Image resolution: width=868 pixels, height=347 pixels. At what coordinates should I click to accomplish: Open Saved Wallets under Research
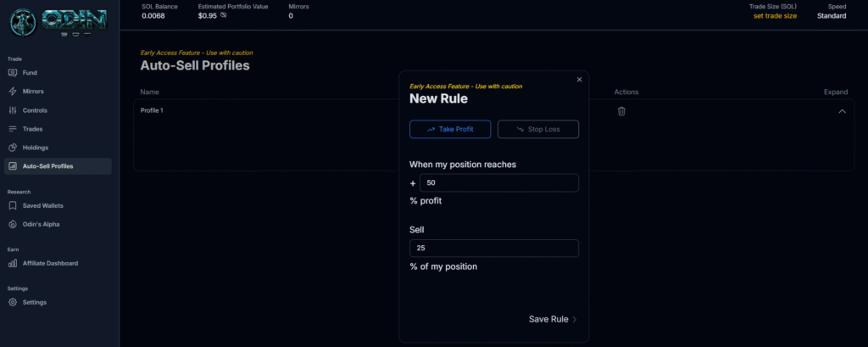[x=42, y=205]
